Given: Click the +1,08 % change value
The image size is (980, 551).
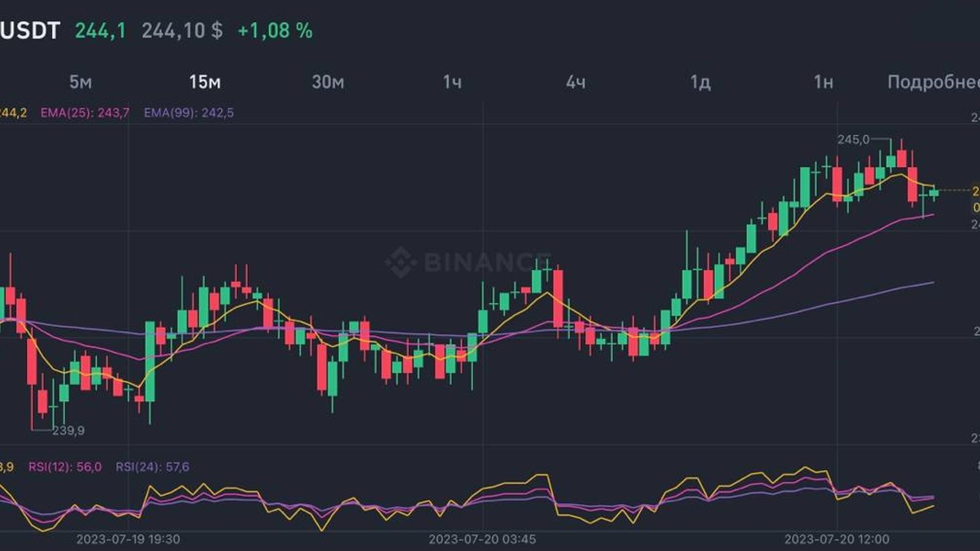Looking at the screenshot, I should (275, 30).
